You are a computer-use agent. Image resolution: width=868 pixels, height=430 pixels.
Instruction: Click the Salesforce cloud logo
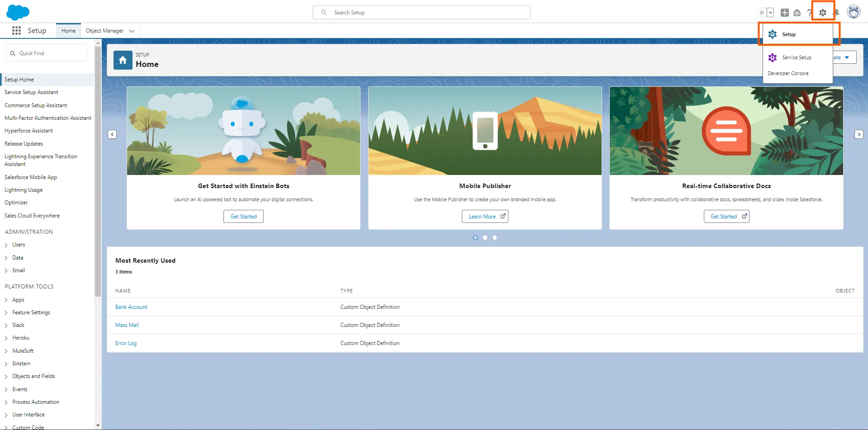(18, 12)
